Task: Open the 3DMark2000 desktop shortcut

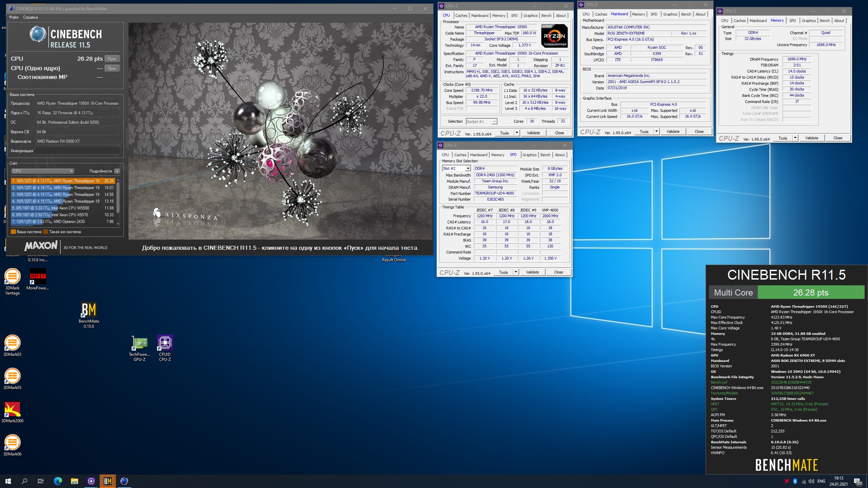Action: pyautogui.click(x=12, y=412)
